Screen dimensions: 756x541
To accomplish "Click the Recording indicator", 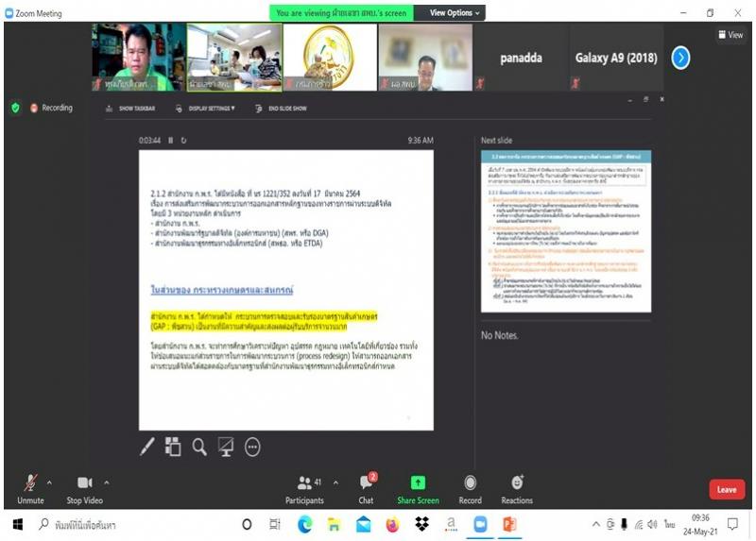I will click(52, 108).
